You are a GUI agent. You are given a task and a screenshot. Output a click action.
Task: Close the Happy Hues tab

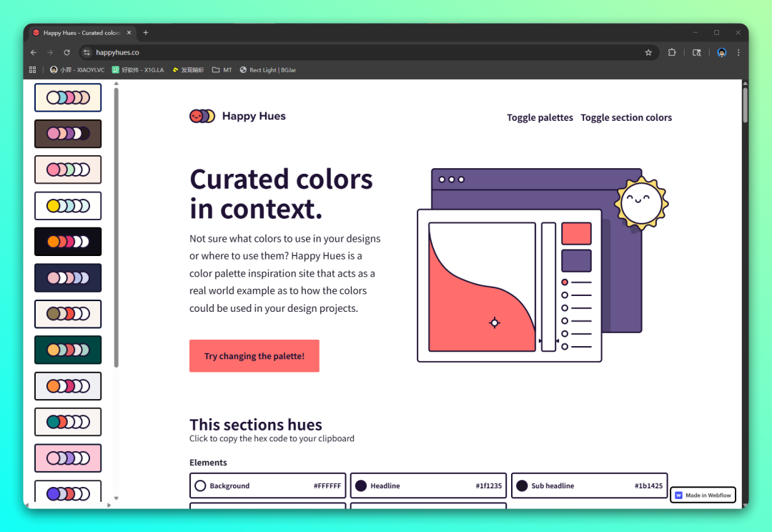click(129, 32)
